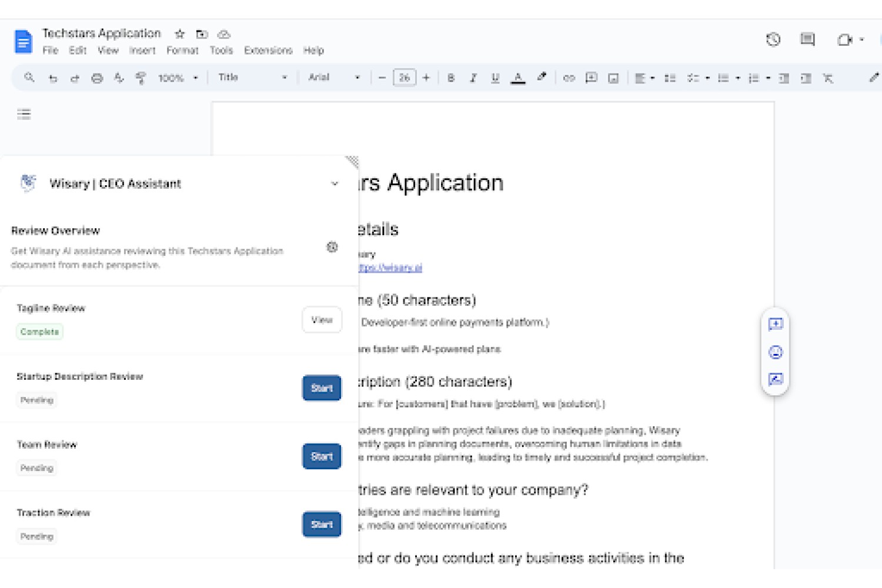The height and width of the screenshot is (588, 882).
Task: Show the document outline panel
Action: (x=24, y=114)
